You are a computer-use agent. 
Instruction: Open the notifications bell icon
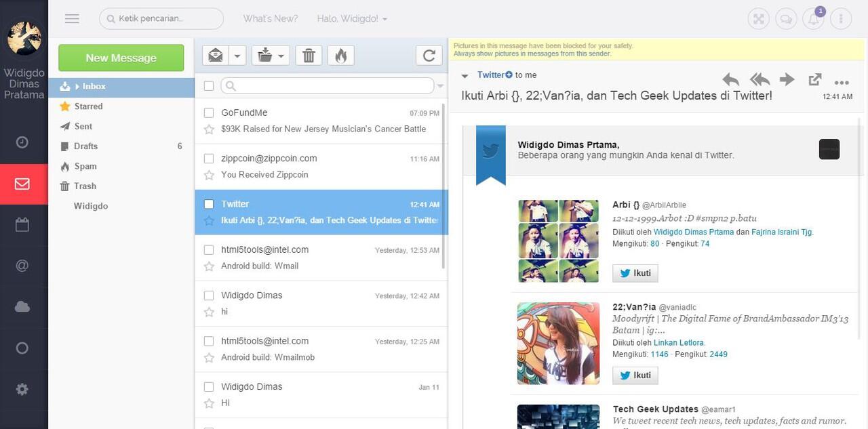813,19
